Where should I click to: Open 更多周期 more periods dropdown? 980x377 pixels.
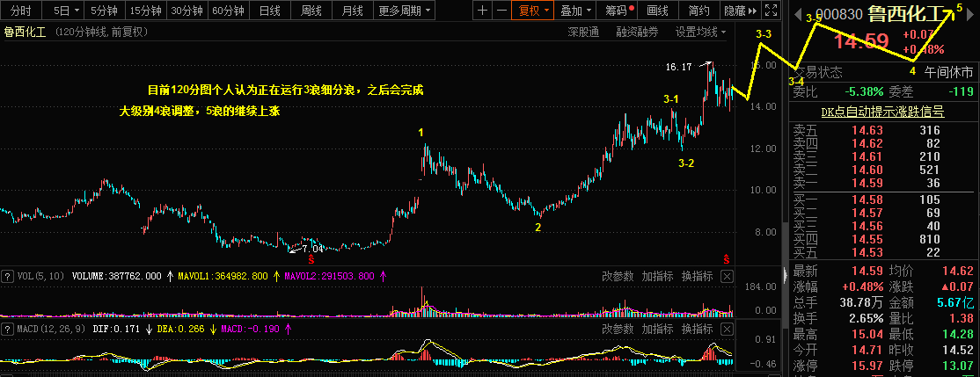(x=405, y=10)
